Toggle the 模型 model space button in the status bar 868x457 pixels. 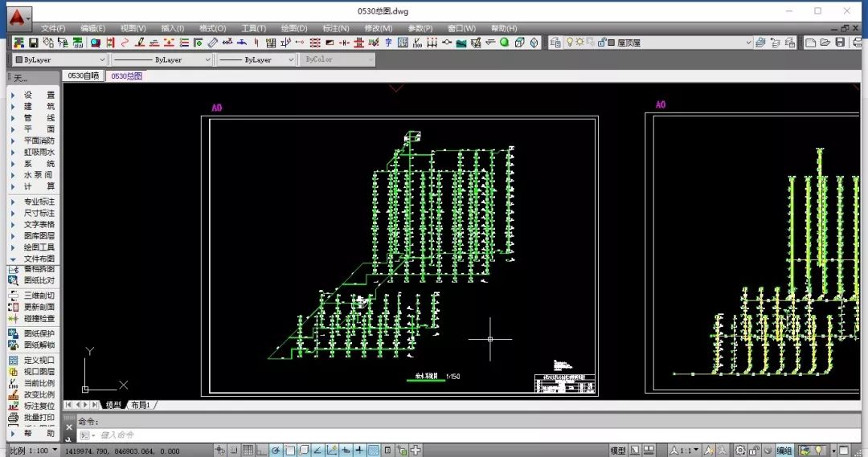tap(618, 451)
